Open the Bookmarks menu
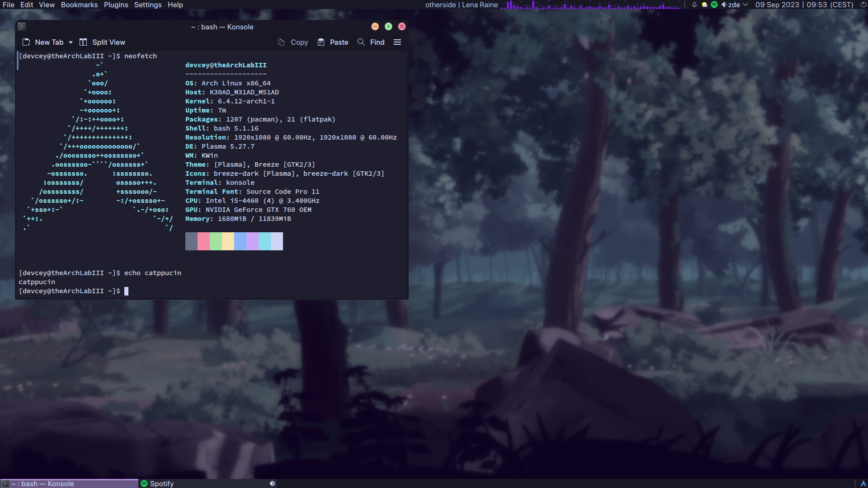This screenshot has width=868, height=488. (x=79, y=5)
